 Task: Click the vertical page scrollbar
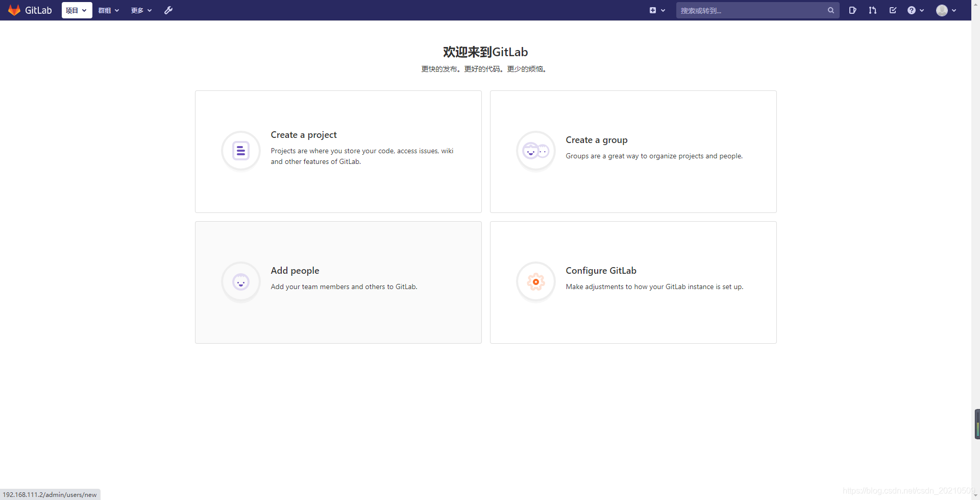975,250
